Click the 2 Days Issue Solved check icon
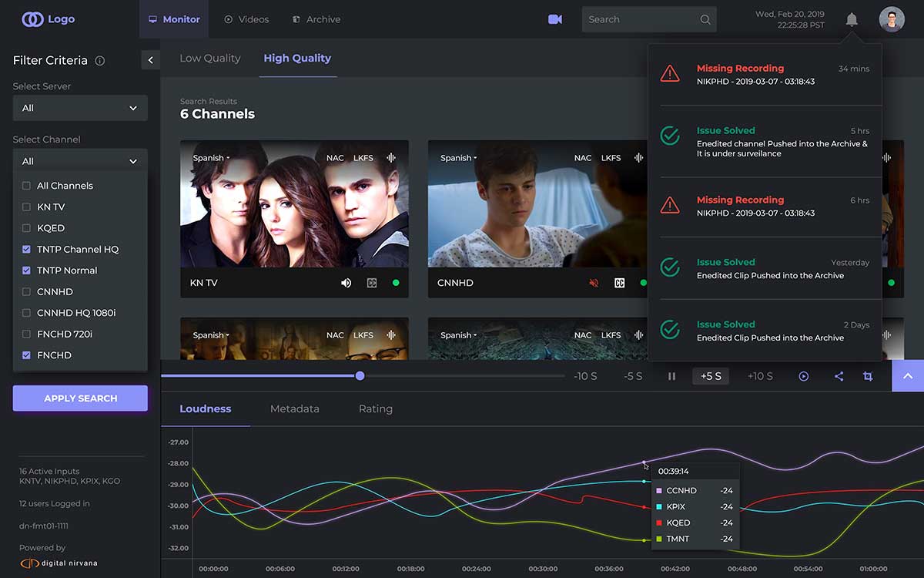 click(x=670, y=330)
